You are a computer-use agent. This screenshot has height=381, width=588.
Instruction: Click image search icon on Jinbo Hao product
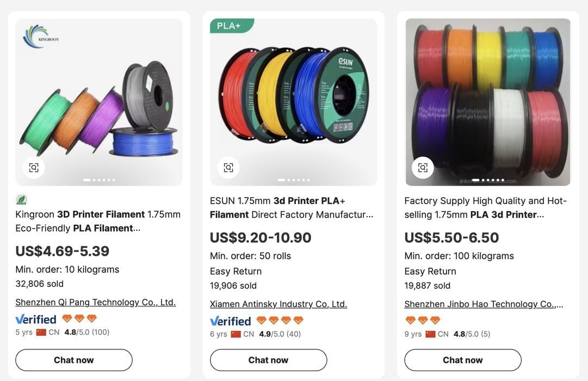coord(423,168)
